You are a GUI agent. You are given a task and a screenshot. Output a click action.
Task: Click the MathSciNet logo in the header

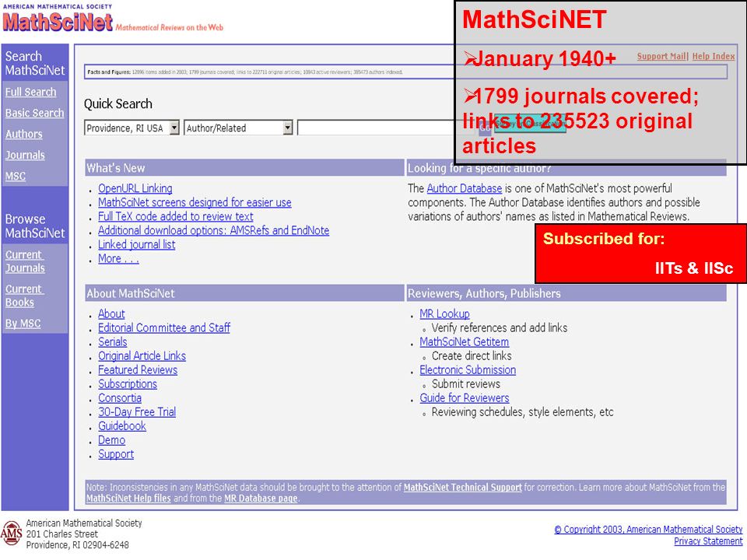pyautogui.click(x=58, y=22)
